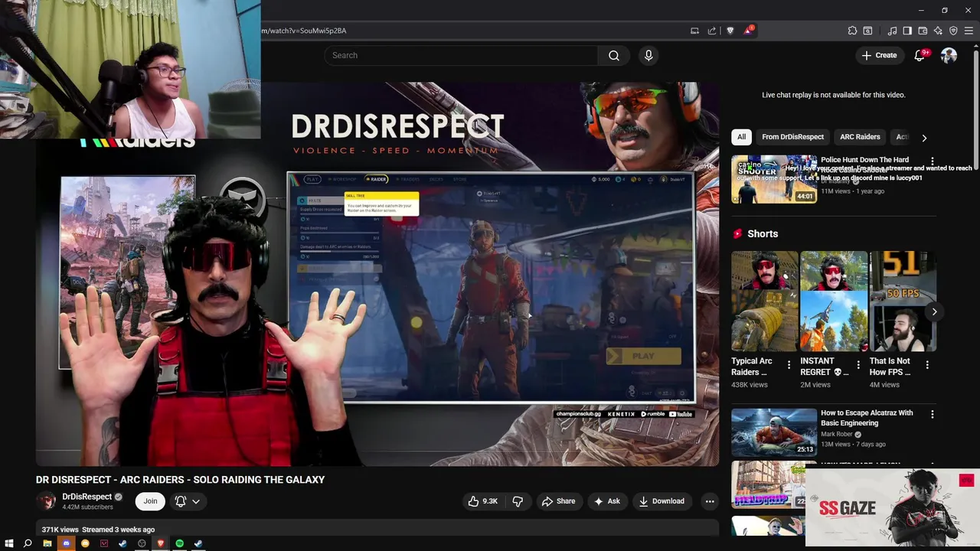Open Spotify from taskbar

[179, 543]
